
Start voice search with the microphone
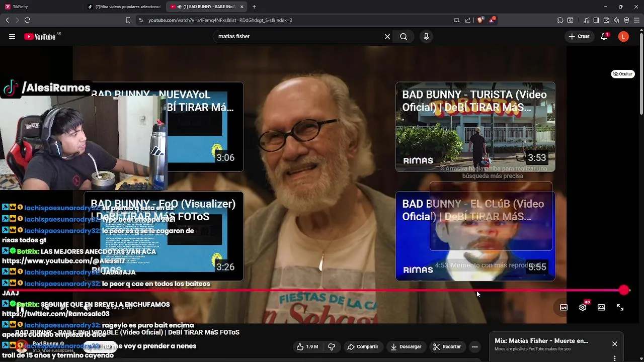coord(426,37)
